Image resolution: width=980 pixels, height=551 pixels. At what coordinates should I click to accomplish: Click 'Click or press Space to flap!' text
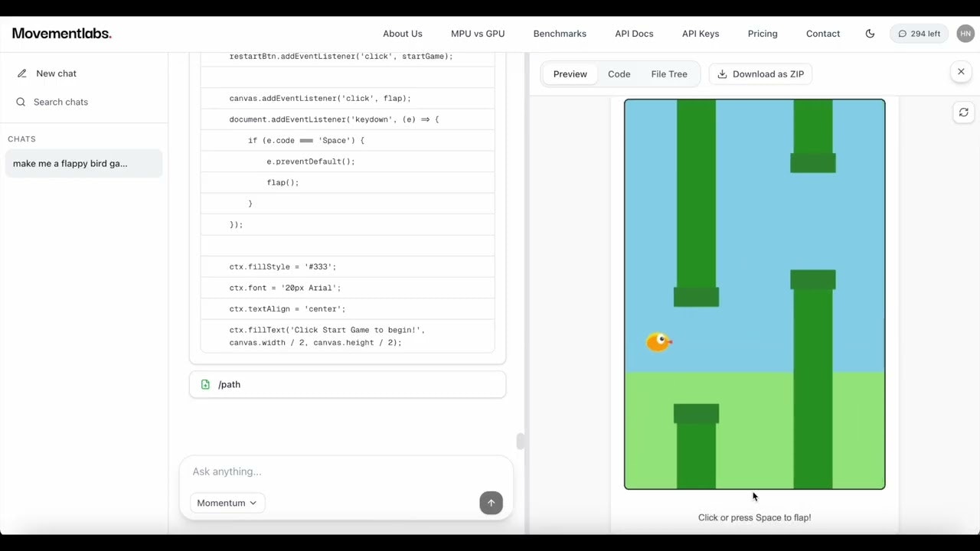(754, 517)
